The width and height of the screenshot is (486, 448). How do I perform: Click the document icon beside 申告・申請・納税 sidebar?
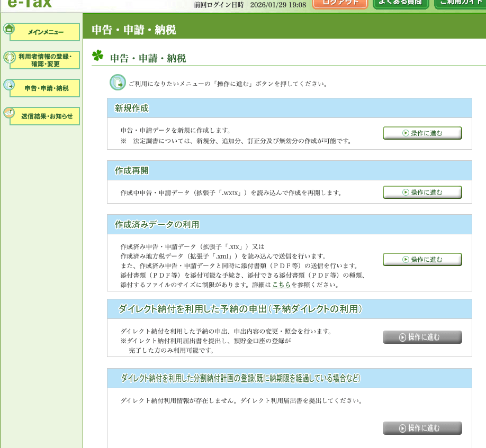click(x=9, y=85)
